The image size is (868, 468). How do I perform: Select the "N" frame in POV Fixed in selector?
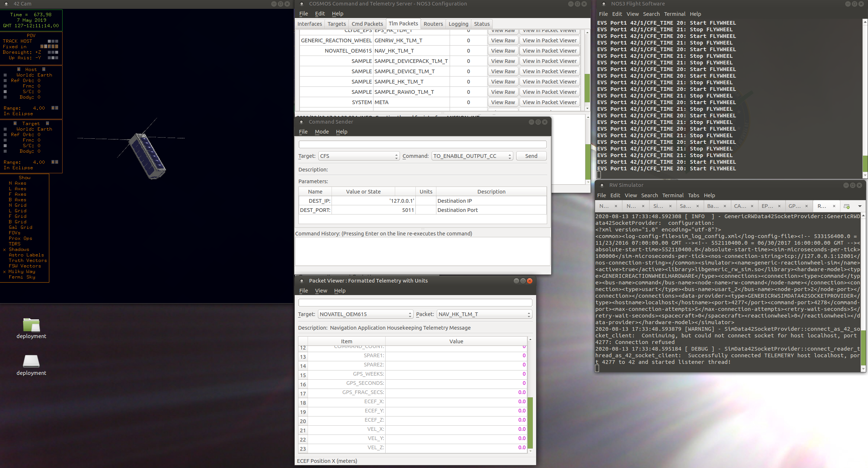(x=42, y=47)
